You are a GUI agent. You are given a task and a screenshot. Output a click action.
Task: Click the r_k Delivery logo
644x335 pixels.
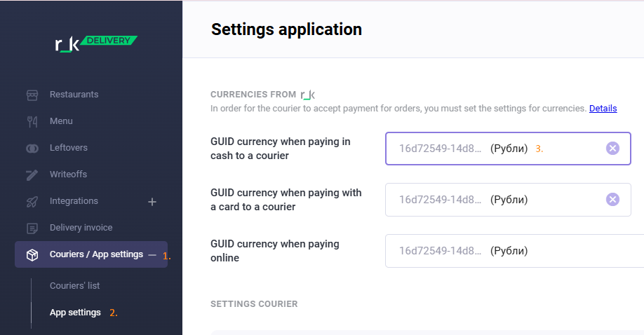[x=96, y=43]
